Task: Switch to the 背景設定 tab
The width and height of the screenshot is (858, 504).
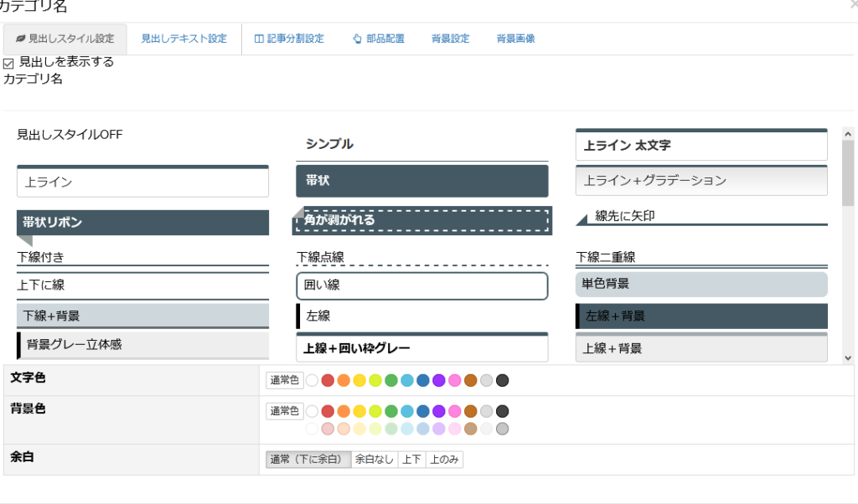Action: 450,39
